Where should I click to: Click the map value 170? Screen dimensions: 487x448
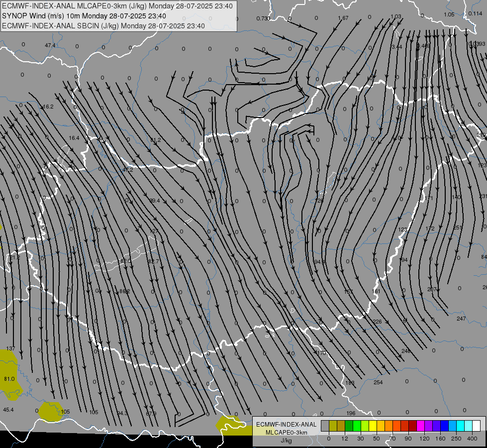tap(321, 353)
